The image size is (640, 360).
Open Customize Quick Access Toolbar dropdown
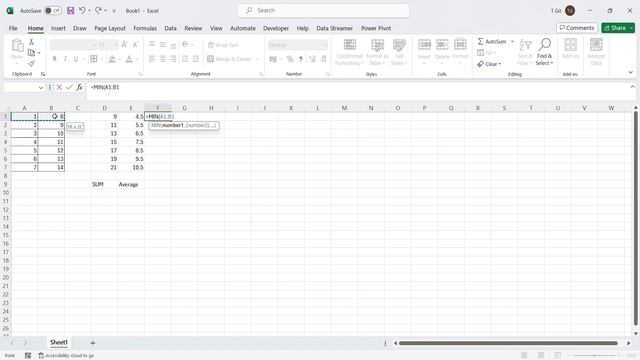click(x=114, y=11)
